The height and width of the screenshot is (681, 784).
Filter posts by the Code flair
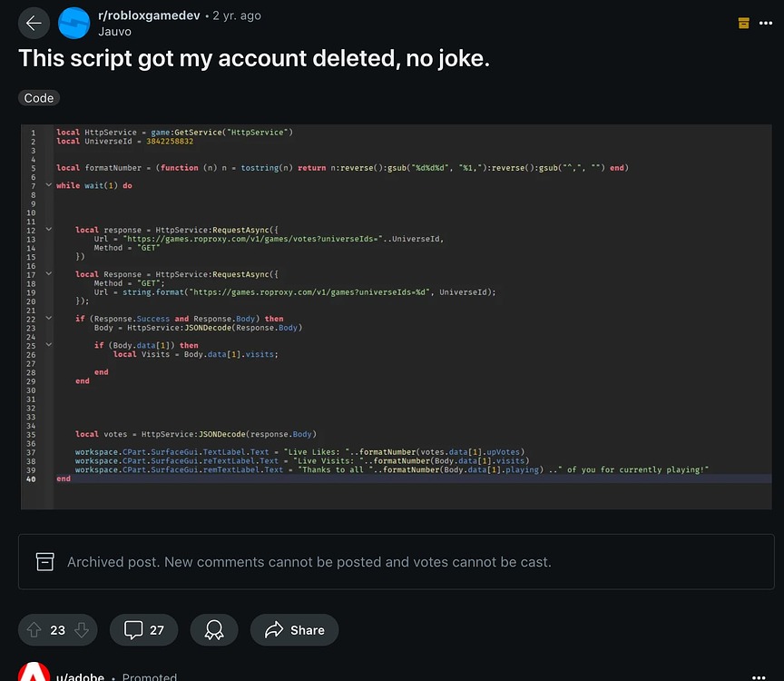(x=39, y=98)
